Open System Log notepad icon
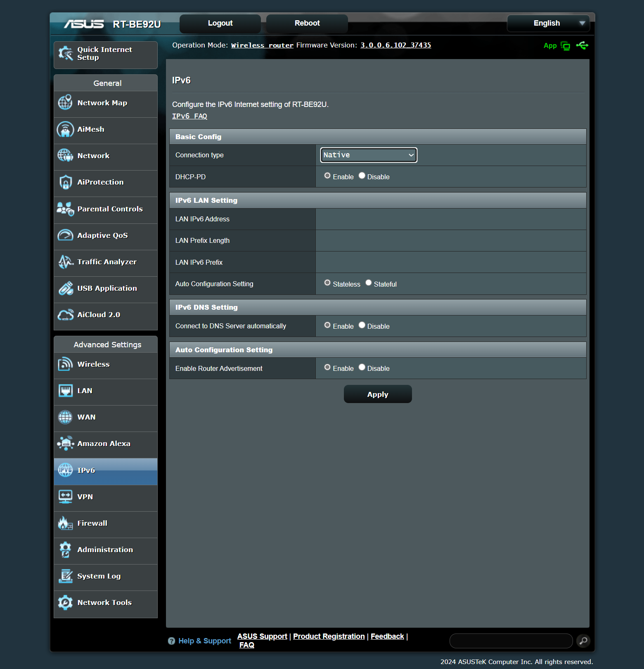Image resolution: width=644 pixels, height=669 pixels. [66, 576]
